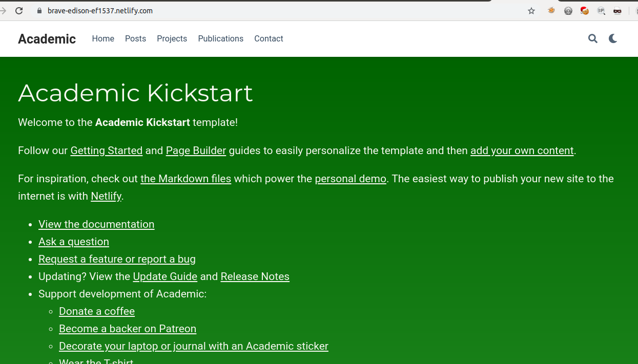The image size is (638, 364).
Task: Go to the Home nav item
Action: [x=103, y=39]
